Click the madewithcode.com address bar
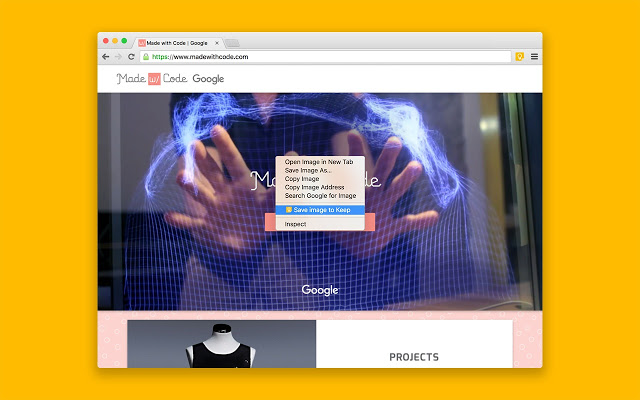 (x=325, y=57)
